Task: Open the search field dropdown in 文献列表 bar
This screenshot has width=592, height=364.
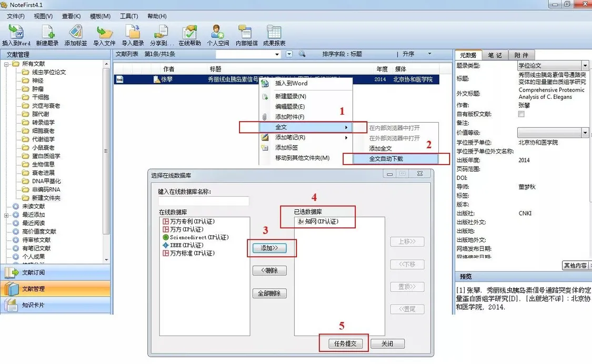Action: point(277,54)
